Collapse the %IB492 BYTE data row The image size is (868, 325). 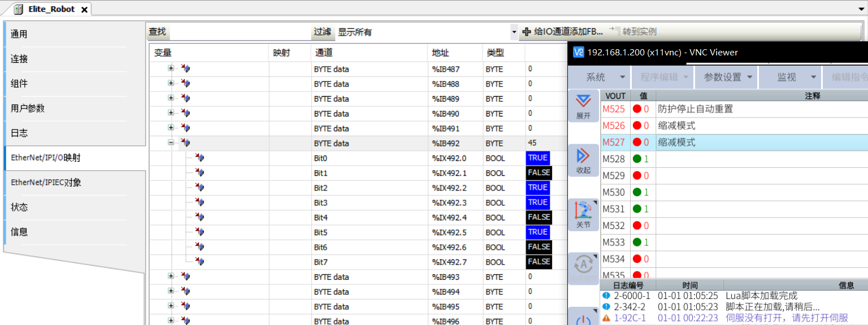pyautogui.click(x=171, y=143)
